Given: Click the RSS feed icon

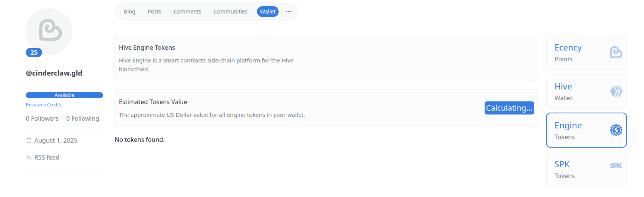Looking at the screenshot, I should coord(29,158).
